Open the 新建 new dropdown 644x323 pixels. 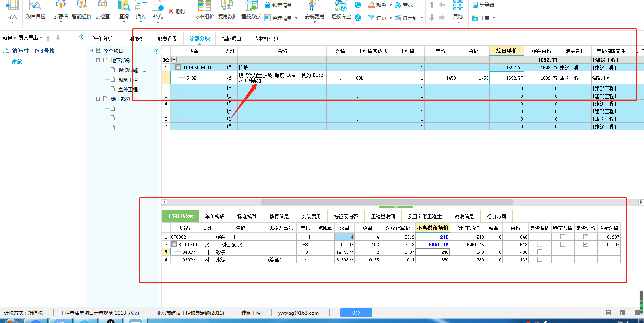pos(9,38)
